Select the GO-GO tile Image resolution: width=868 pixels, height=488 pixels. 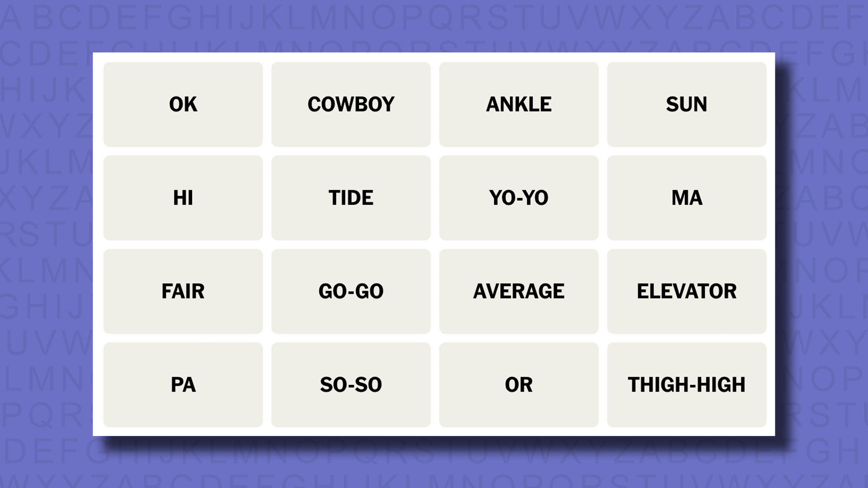click(x=350, y=291)
